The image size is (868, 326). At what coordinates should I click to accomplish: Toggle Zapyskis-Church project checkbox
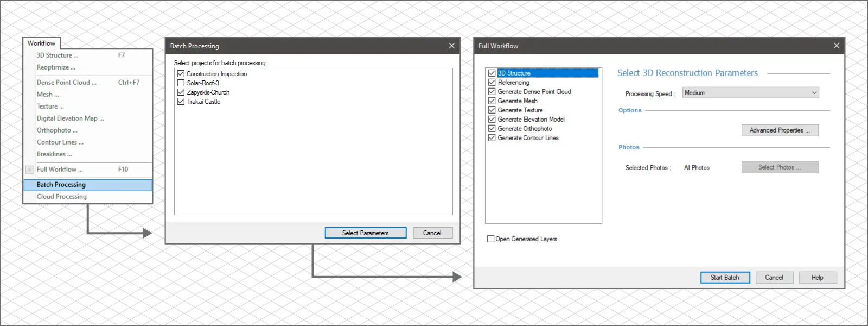click(181, 92)
